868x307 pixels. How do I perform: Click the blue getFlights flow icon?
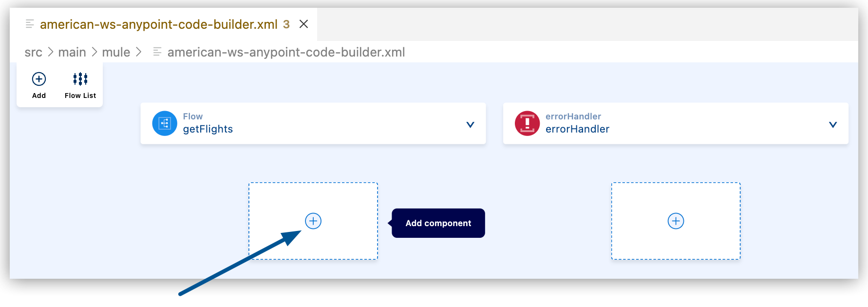(165, 123)
